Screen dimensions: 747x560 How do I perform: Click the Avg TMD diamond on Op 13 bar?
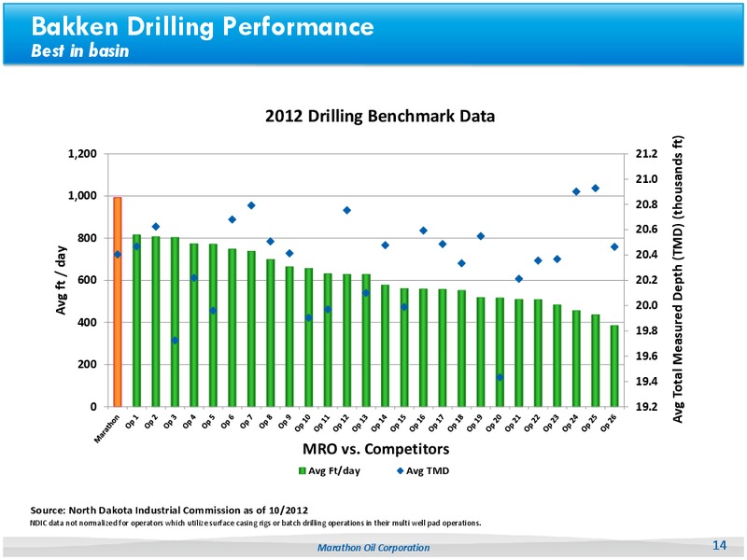click(366, 293)
